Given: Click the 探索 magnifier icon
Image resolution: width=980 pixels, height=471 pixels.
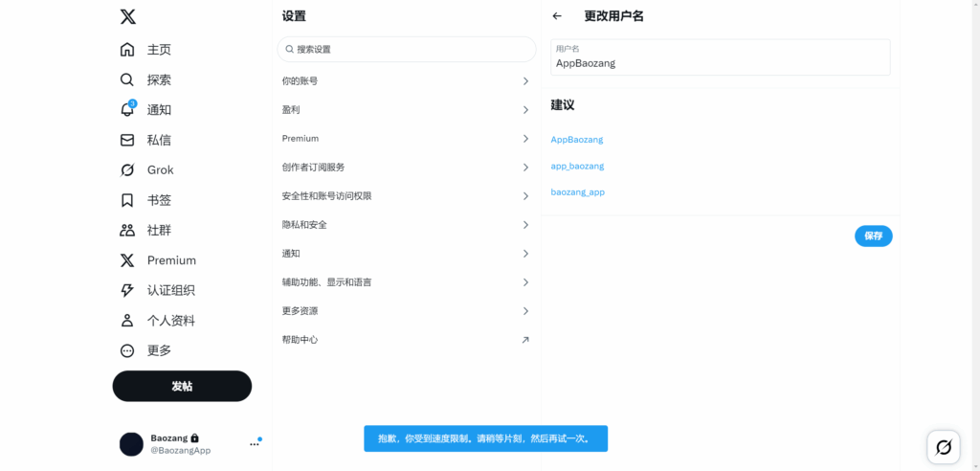Looking at the screenshot, I should coord(127,80).
